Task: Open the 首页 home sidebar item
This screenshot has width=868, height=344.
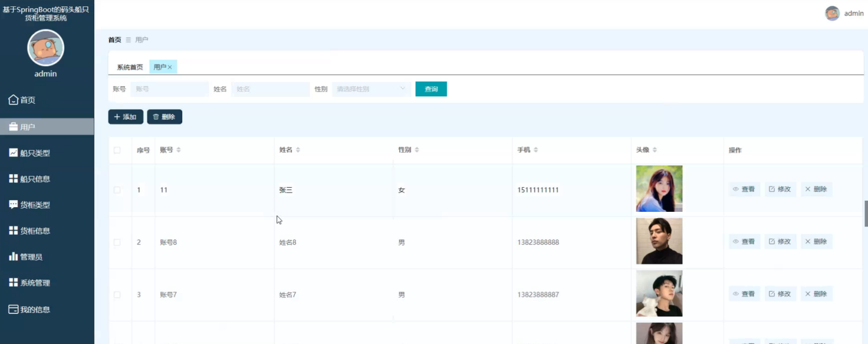Action: [x=47, y=100]
